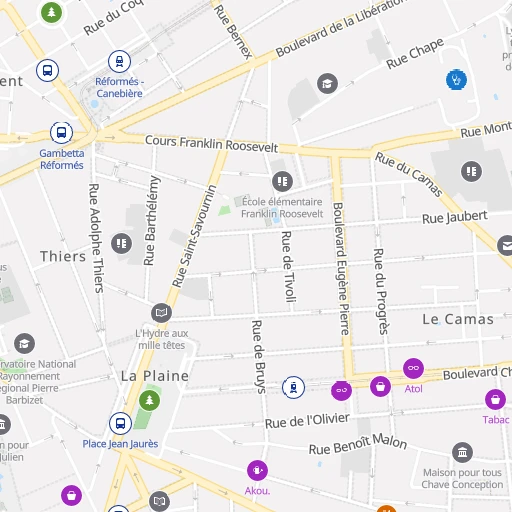Select the green tree park icon near Rue du Coq
This screenshot has width=512, height=512.
(x=51, y=13)
